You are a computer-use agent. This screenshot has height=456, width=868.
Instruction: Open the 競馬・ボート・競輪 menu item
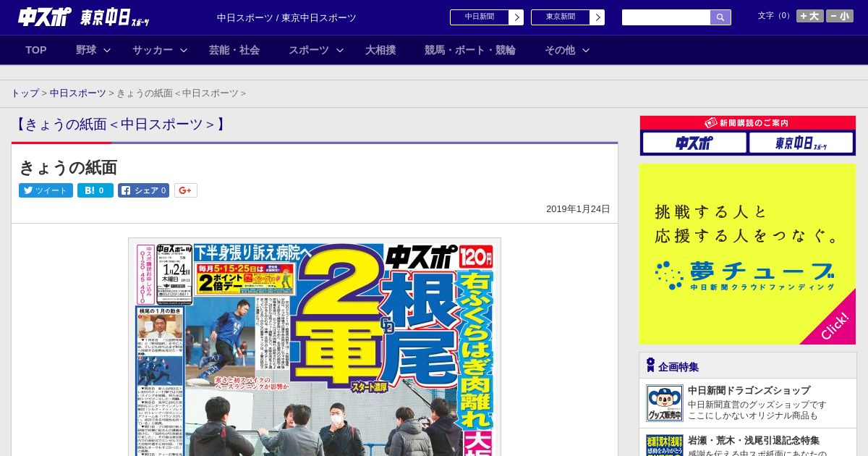470,50
